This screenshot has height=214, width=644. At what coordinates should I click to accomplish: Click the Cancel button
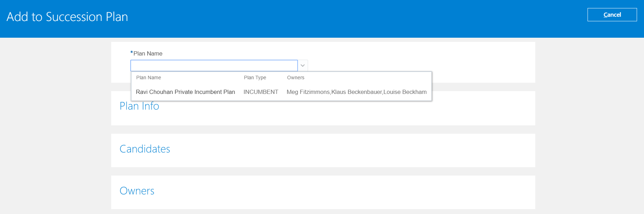pyautogui.click(x=612, y=15)
